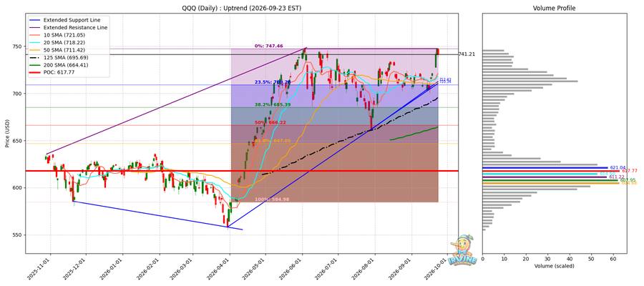The image size is (644, 286).
Task: Click the 30 volume axis tick
Action: [x=548, y=259]
